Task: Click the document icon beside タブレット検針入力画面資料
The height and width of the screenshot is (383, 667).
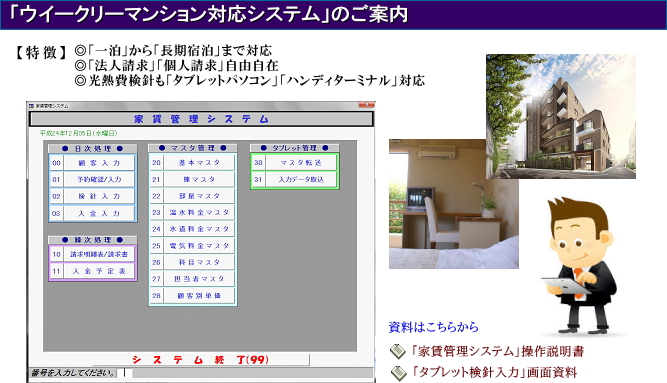Action: point(398,373)
